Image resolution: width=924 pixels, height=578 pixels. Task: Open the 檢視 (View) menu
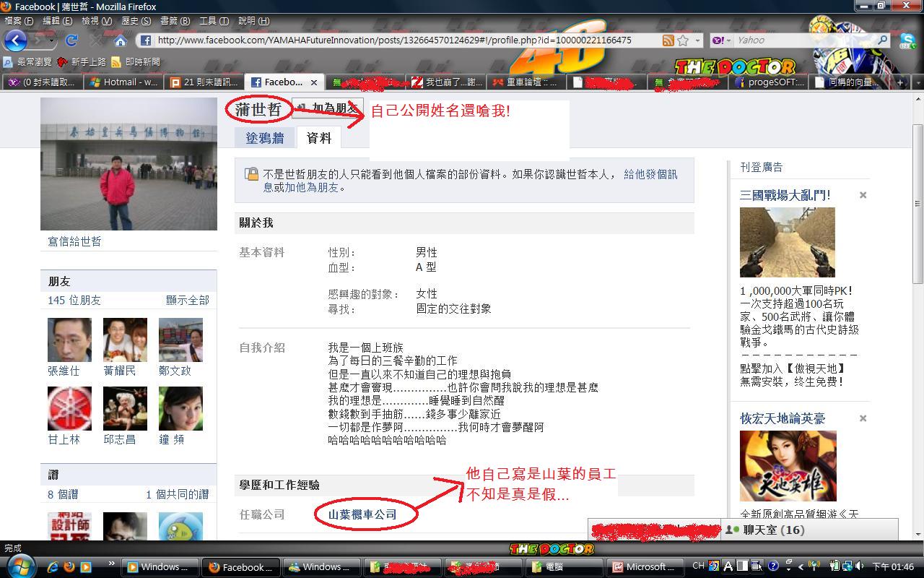point(96,21)
